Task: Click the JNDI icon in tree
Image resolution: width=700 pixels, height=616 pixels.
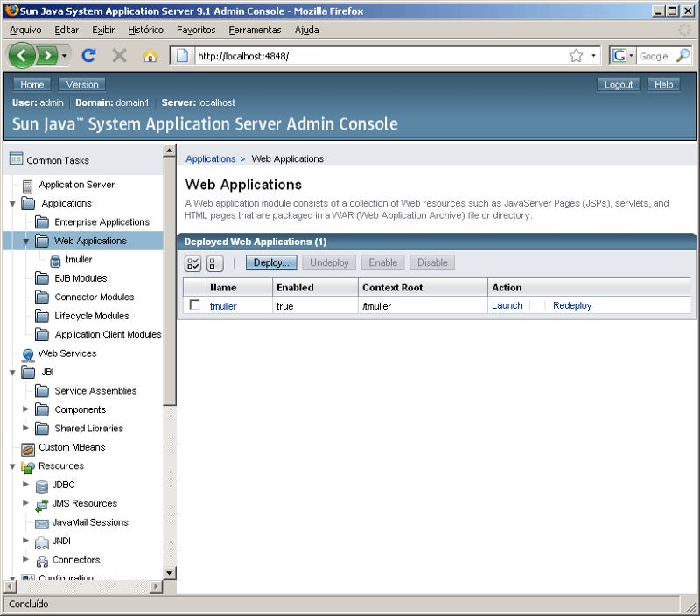Action: 42,542
